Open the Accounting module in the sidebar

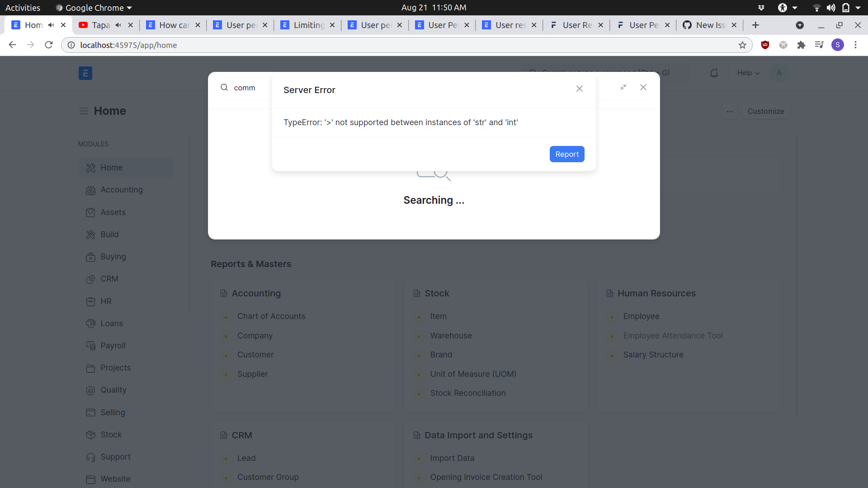coord(121,190)
